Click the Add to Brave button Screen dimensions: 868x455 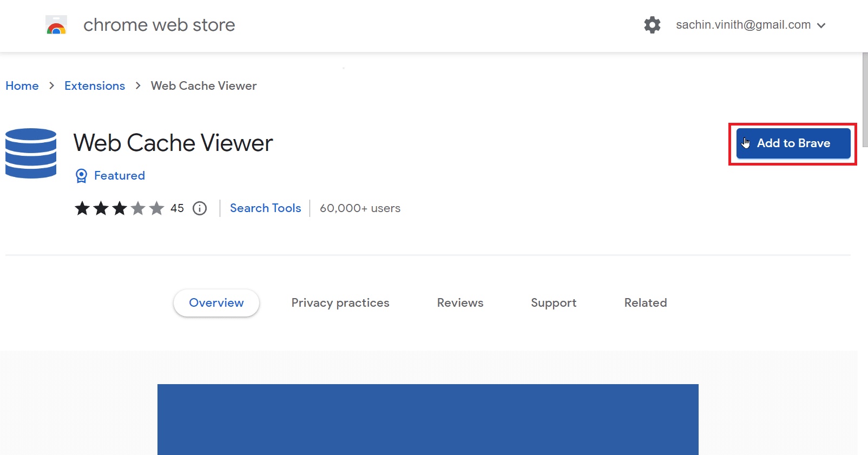(793, 143)
